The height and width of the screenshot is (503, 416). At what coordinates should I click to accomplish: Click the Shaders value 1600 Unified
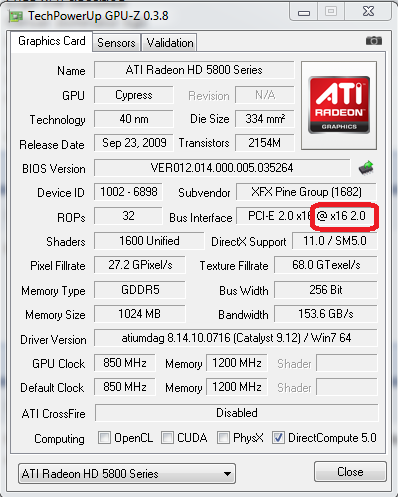pyautogui.click(x=149, y=241)
